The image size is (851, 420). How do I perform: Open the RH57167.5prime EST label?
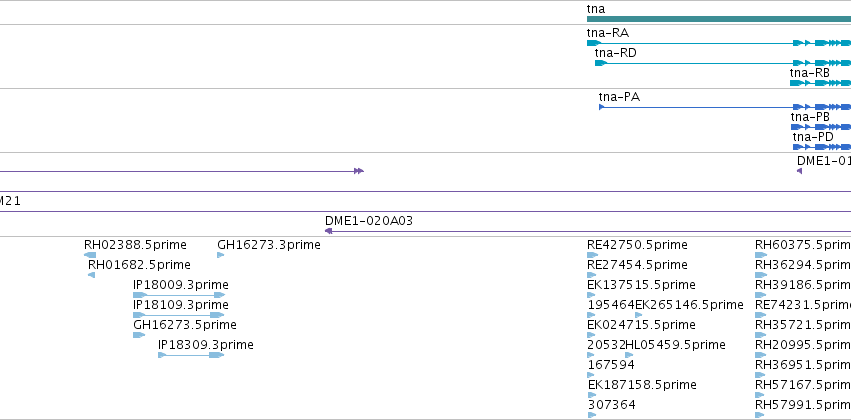[x=803, y=385]
